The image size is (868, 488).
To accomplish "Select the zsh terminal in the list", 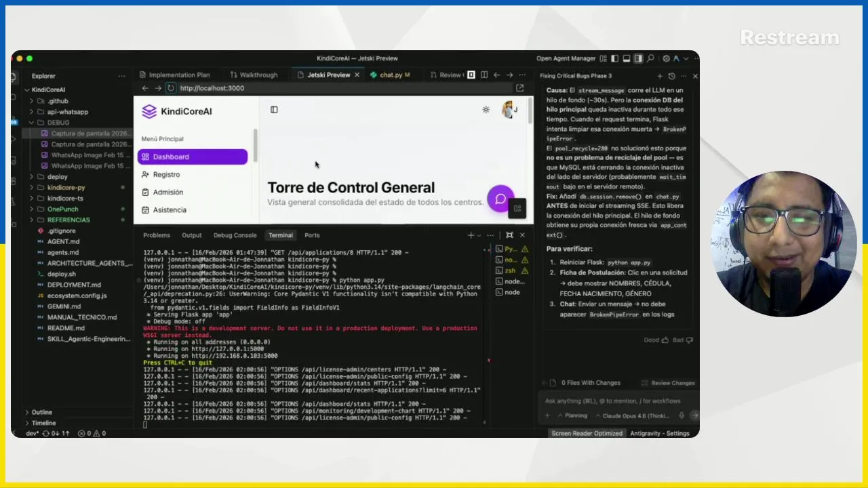I will 510,270.
